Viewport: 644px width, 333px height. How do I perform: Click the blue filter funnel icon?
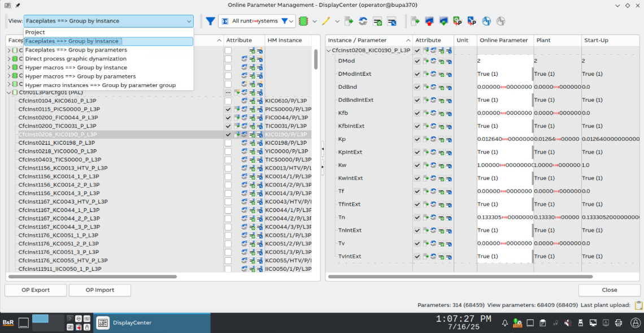(210, 21)
